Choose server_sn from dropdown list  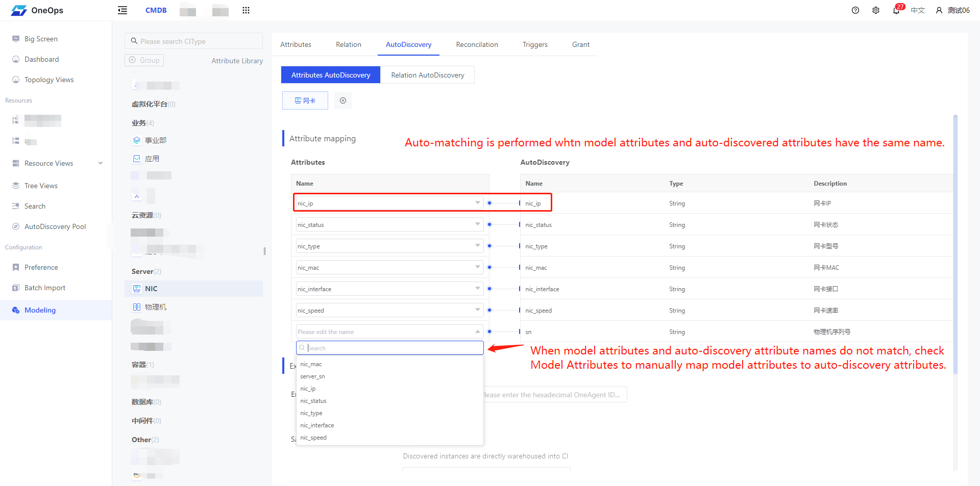[389, 376]
